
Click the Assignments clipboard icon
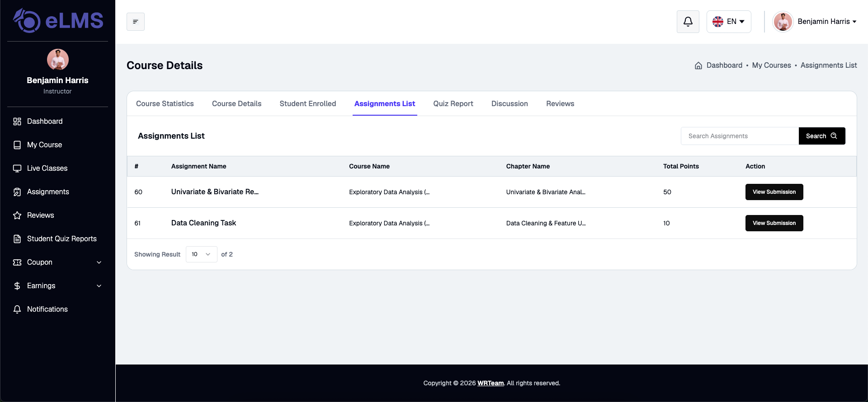click(17, 192)
